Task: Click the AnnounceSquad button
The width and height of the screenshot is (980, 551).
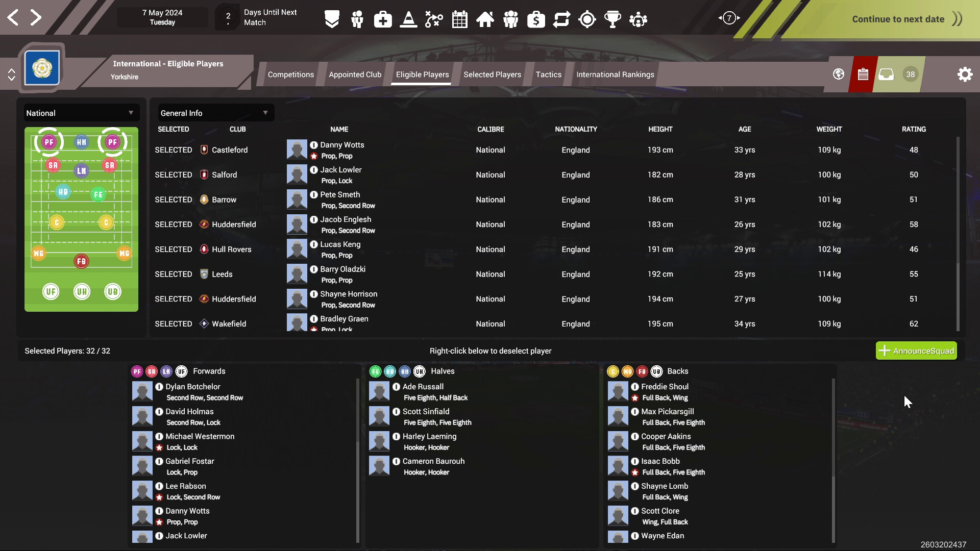Action: click(916, 350)
